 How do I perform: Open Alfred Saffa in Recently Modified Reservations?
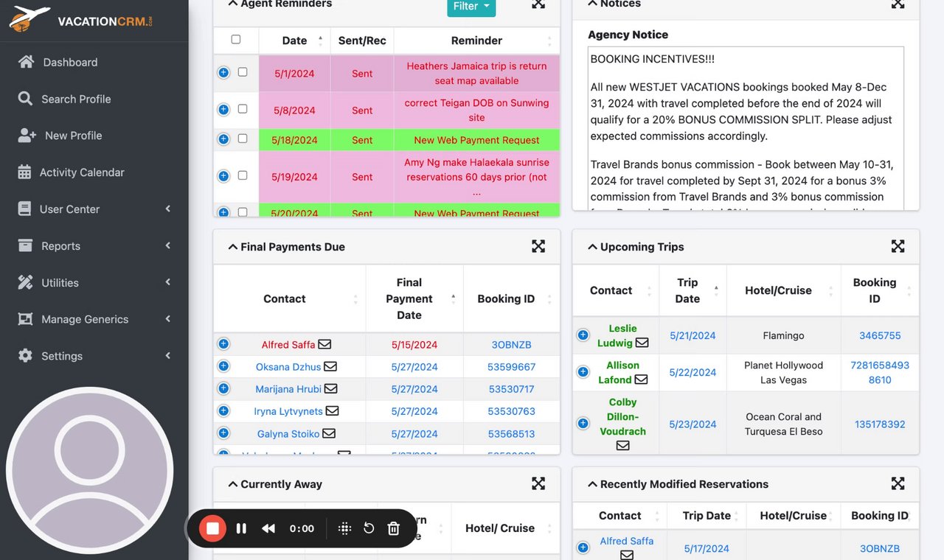(x=627, y=541)
